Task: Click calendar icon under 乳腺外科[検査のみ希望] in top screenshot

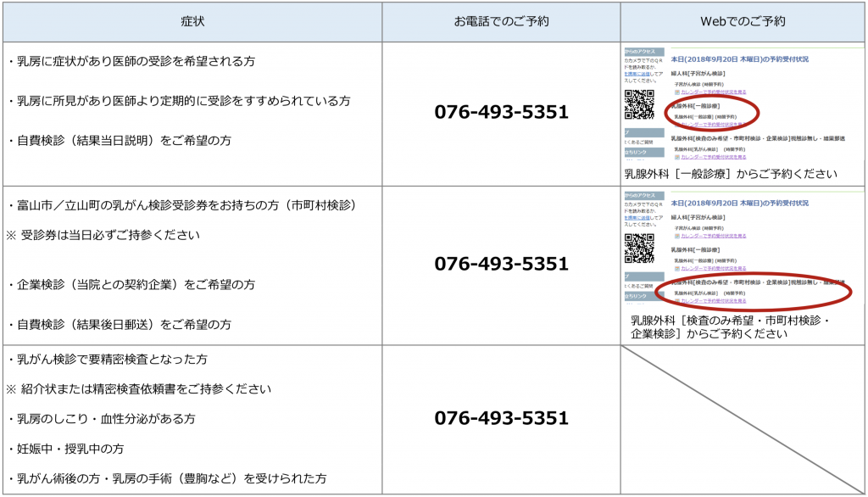Action: (677, 156)
